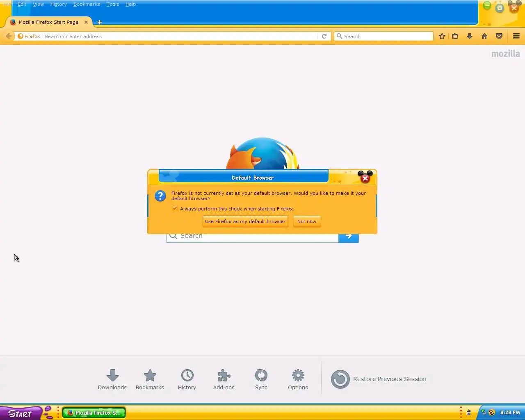This screenshot has width=525, height=420.
Task: Uncheck Always perform this check when starting Firefox
Action: (175, 209)
